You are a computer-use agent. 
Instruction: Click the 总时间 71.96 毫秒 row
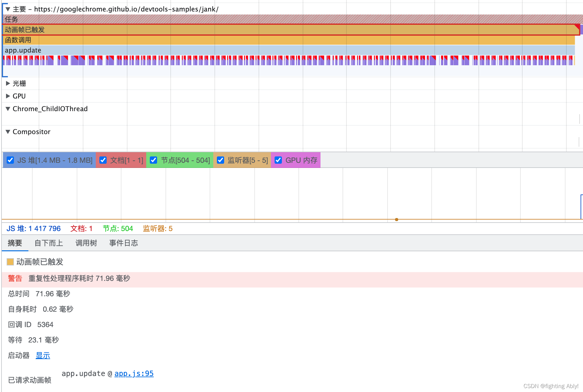(39, 294)
